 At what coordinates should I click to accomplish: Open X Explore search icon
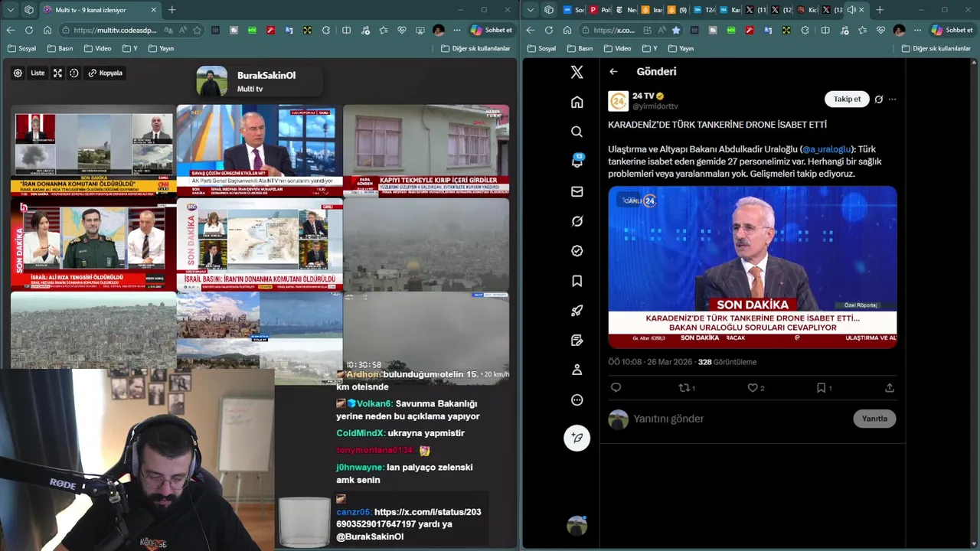point(577,132)
